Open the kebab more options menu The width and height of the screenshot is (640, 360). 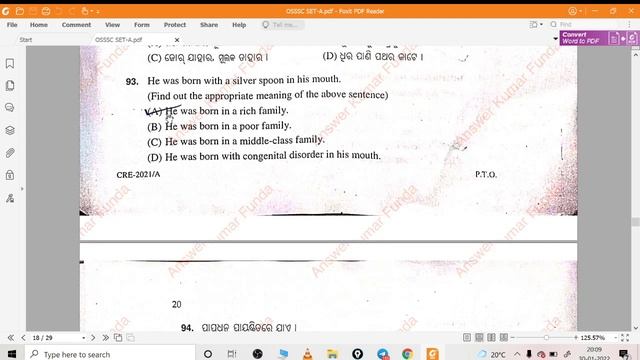pyautogui.click(x=629, y=24)
